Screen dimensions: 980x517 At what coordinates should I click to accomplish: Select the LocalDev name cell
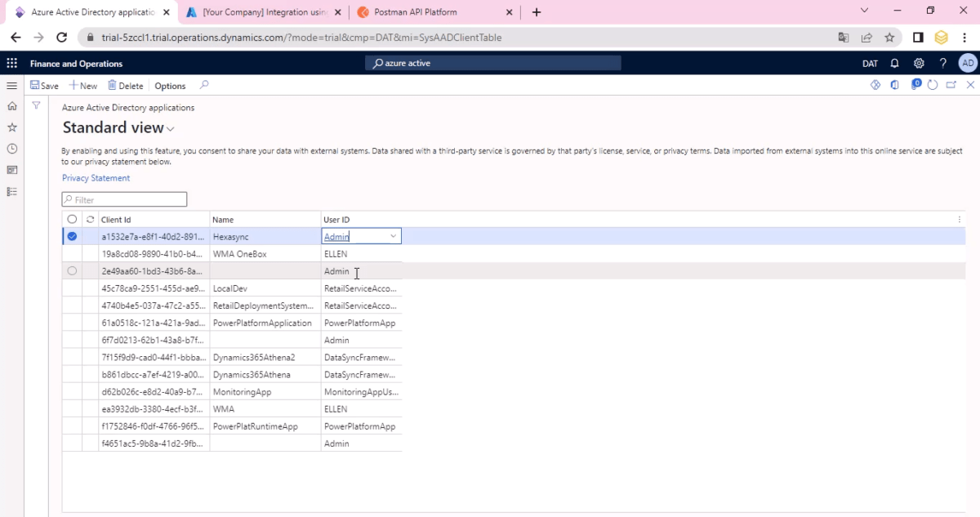(x=265, y=288)
